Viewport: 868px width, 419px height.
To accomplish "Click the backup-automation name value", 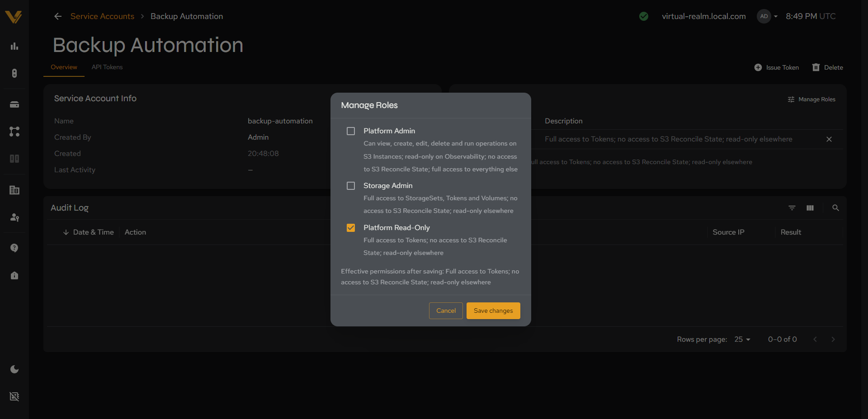I will [x=280, y=121].
